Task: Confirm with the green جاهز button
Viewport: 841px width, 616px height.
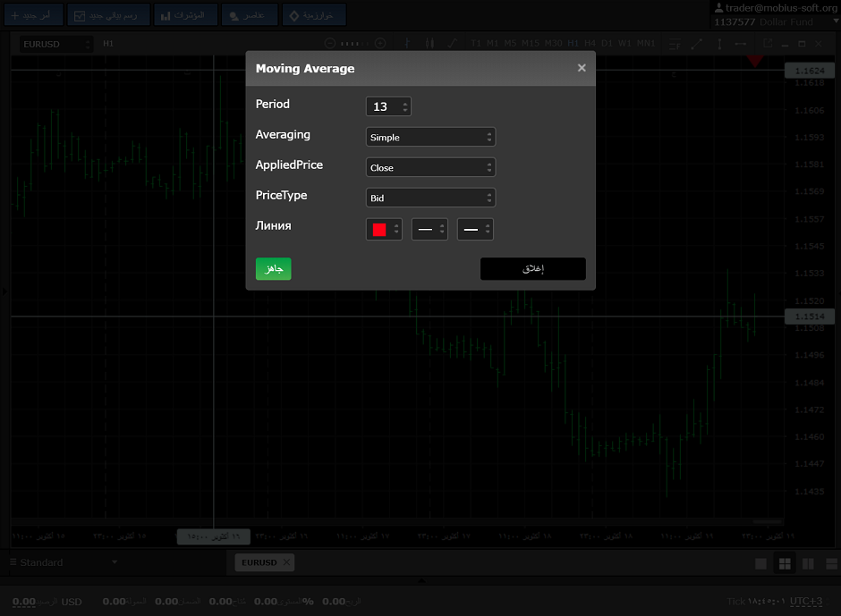Action: coord(274,268)
